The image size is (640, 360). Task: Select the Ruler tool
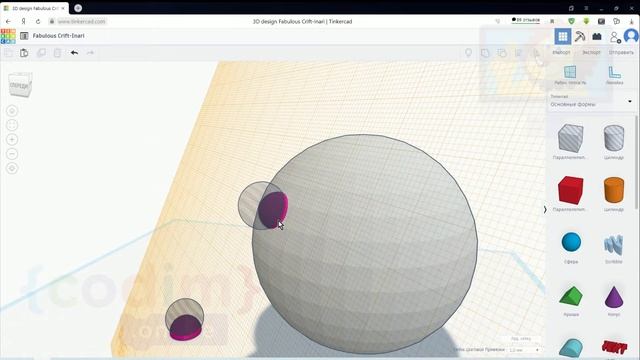tap(614, 75)
